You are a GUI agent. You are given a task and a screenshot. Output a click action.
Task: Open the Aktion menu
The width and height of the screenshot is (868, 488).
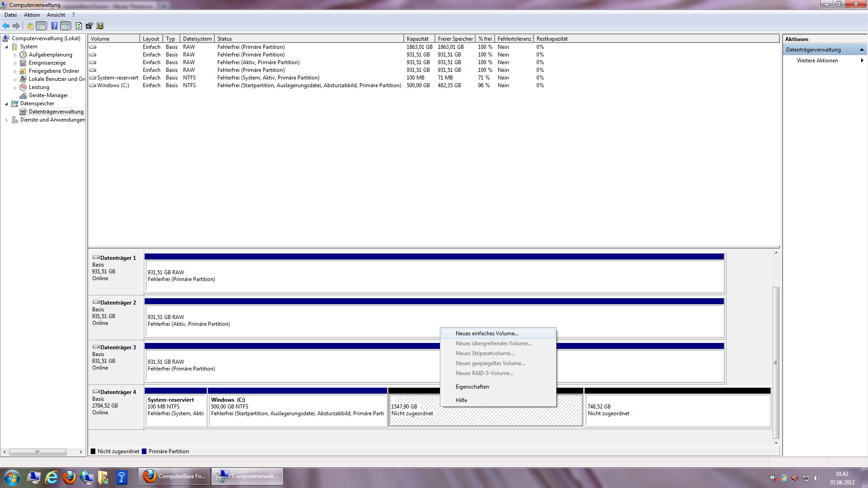[x=32, y=15]
